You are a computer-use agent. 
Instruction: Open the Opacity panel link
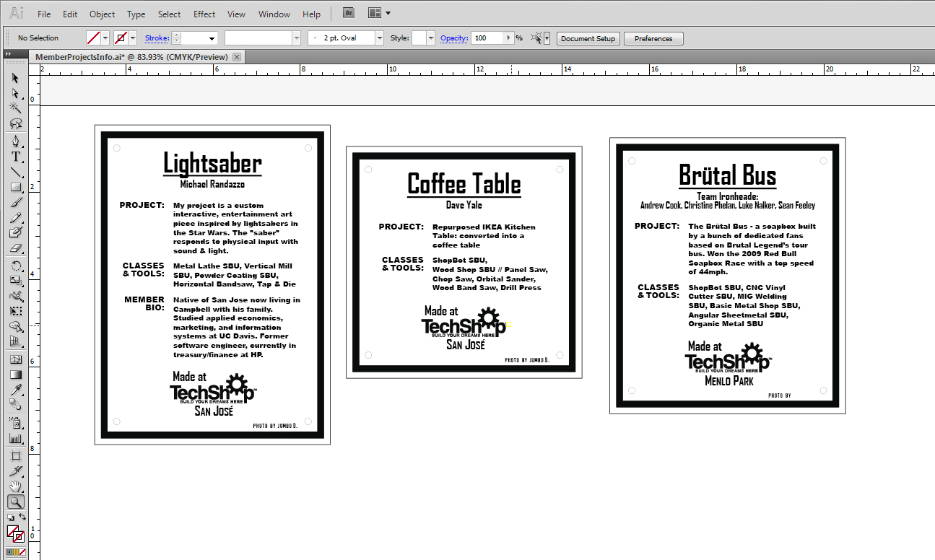click(454, 38)
